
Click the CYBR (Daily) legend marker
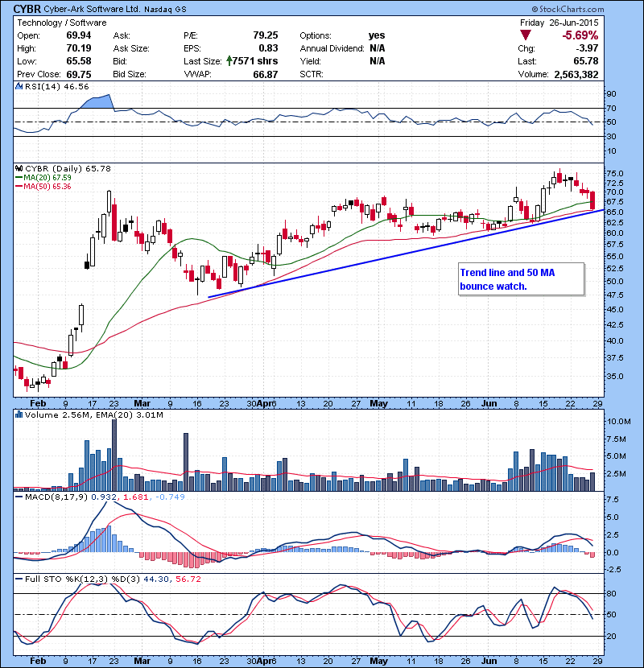pos(17,168)
